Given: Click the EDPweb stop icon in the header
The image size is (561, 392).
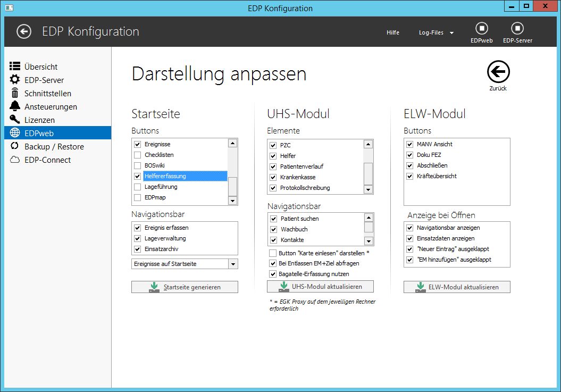Looking at the screenshot, I should 481,28.
